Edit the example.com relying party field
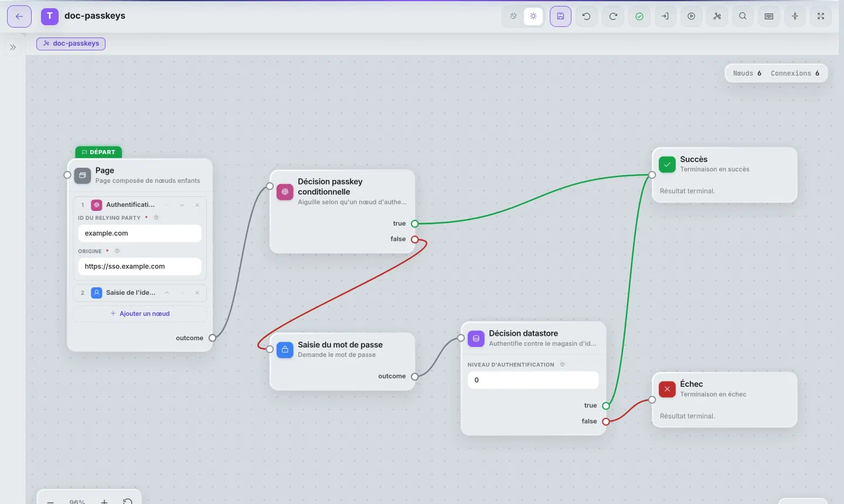The height and width of the screenshot is (504, 844). [x=139, y=233]
